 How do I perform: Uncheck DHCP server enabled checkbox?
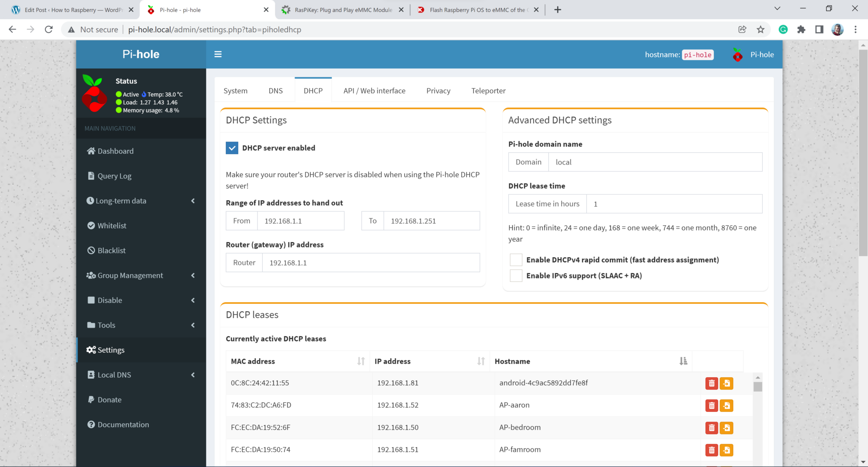click(x=232, y=148)
